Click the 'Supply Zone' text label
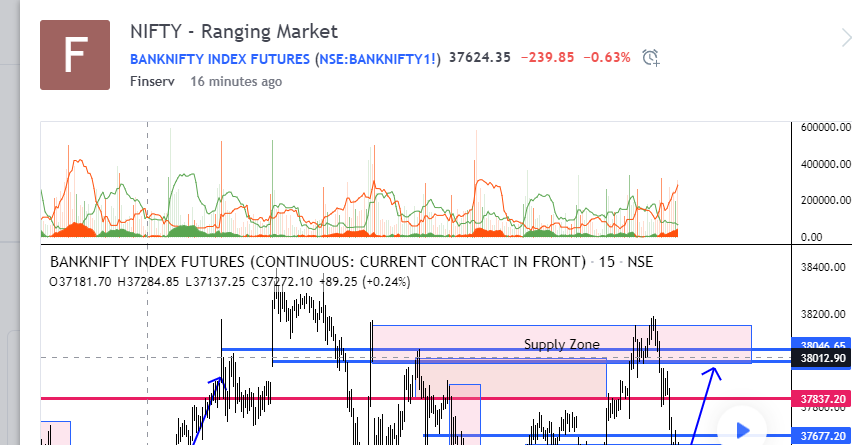Viewport: 852px width, 445px height. pos(562,344)
